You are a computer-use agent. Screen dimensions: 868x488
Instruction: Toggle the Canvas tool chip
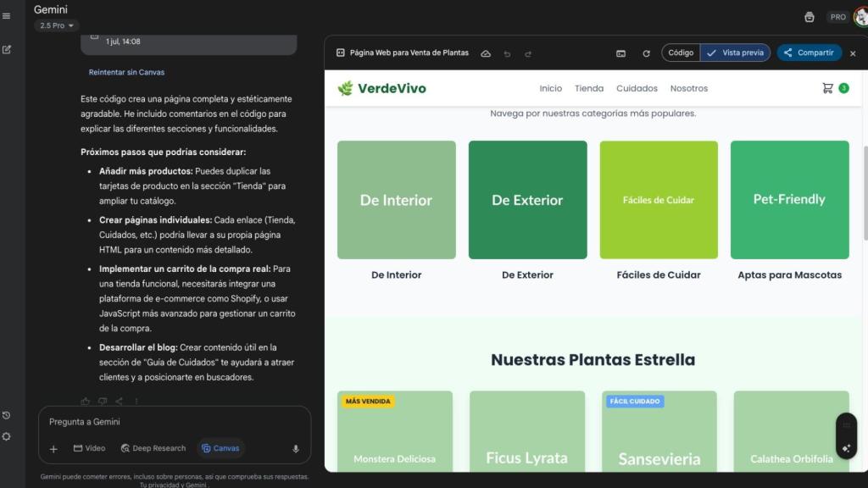(220, 448)
